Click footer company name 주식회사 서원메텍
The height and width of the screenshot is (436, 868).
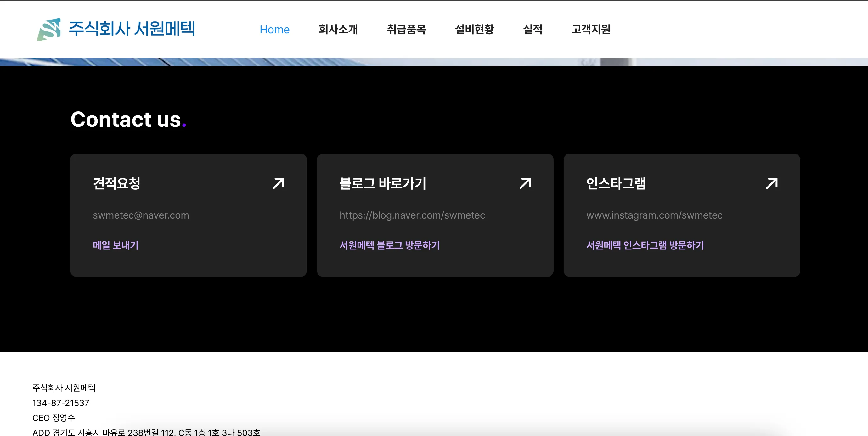(x=64, y=388)
